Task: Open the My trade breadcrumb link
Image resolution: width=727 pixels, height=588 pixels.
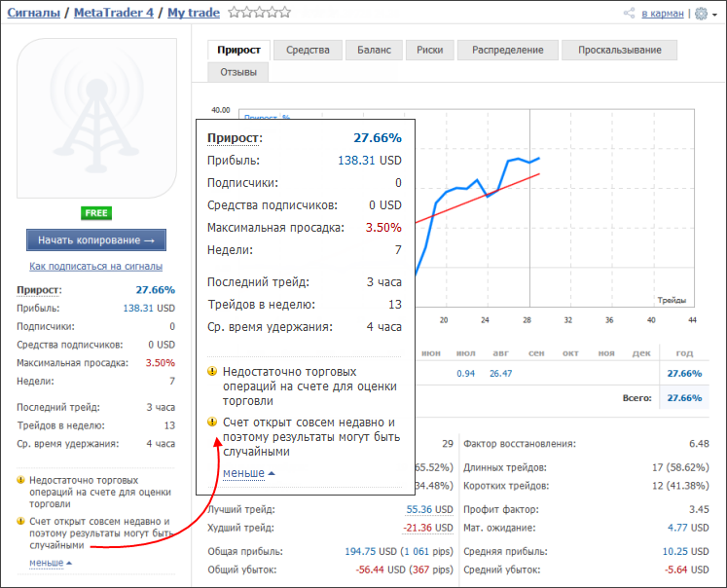Action: point(194,13)
